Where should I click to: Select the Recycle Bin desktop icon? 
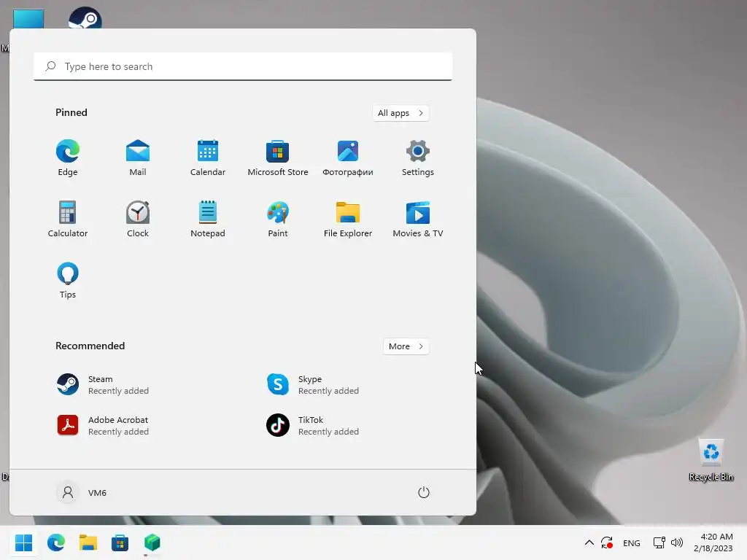click(x=711, y=459)
